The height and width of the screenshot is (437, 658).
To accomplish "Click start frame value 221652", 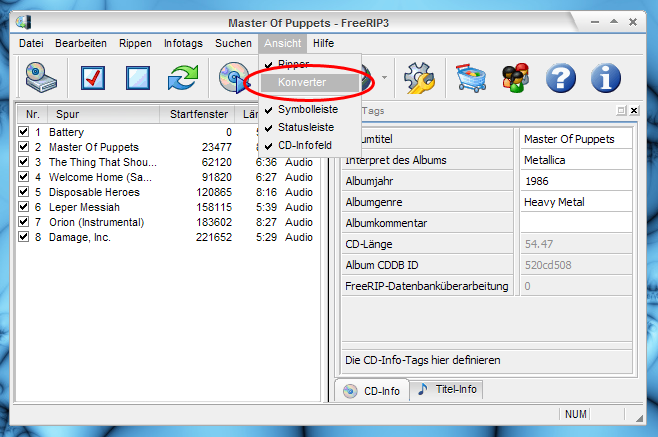I will pos(214,237).
